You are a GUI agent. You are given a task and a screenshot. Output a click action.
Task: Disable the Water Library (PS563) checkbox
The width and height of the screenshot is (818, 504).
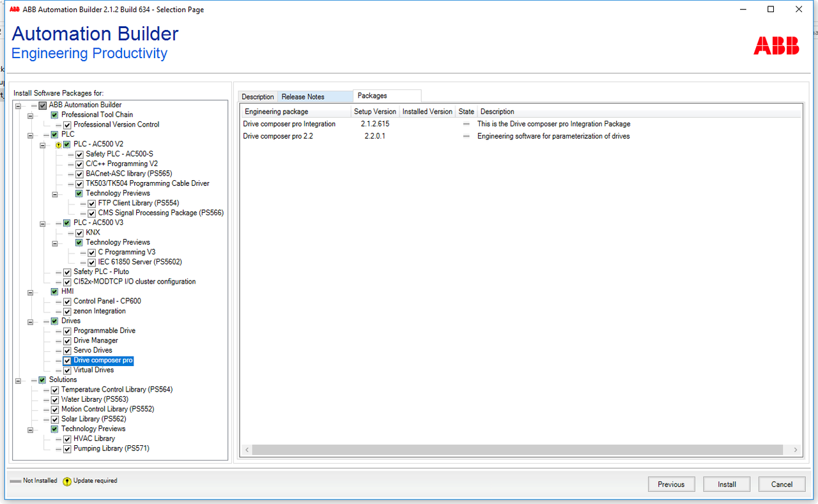click(x=55, y=400)
